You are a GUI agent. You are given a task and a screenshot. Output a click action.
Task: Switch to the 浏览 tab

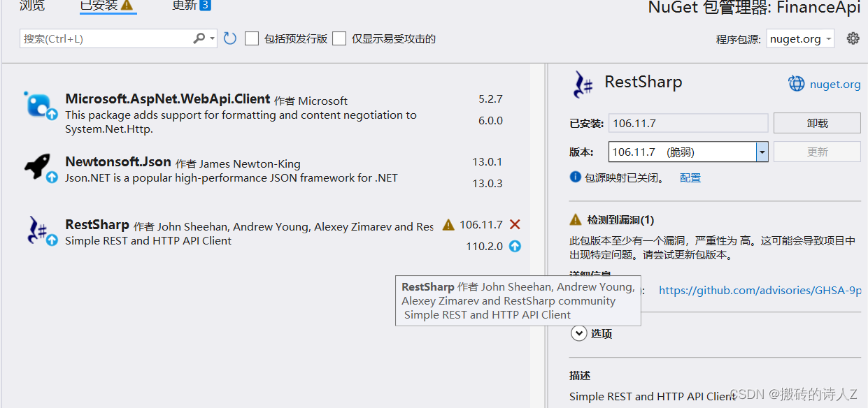pos(32,6)
